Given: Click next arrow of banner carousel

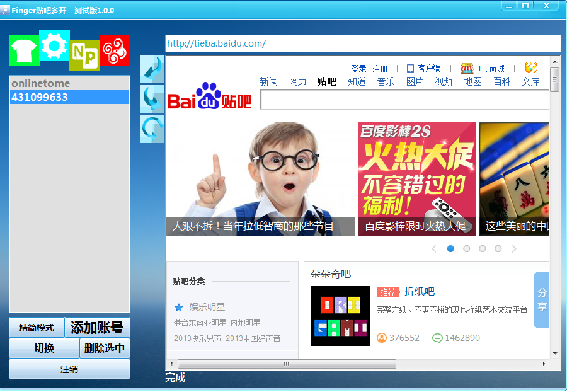Looking at the screenshot, I should pyautogui.click(x=514, y=249).
